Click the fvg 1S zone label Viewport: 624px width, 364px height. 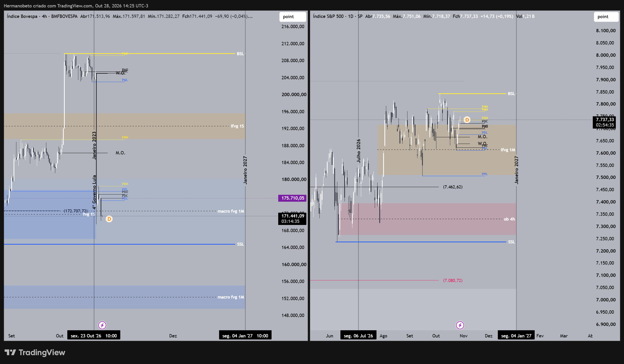click(89, 214)
